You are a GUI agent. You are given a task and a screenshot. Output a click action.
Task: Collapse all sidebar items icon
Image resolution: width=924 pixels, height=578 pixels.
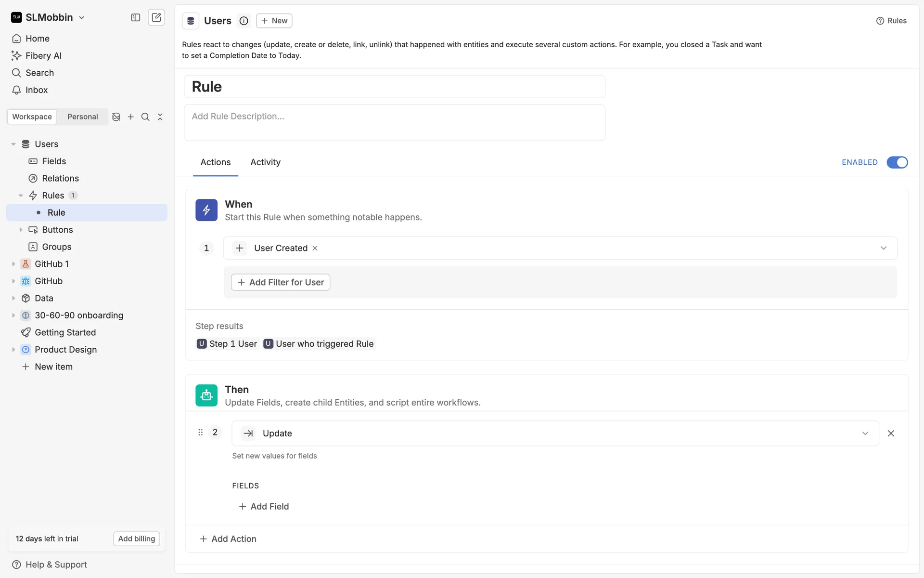point(160,117)
